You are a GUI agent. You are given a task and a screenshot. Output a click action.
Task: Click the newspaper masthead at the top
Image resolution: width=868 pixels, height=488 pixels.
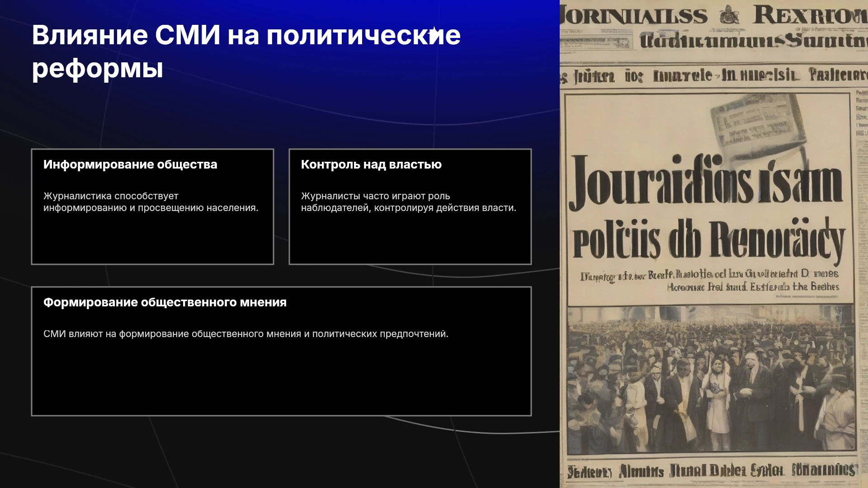[714, 15]
